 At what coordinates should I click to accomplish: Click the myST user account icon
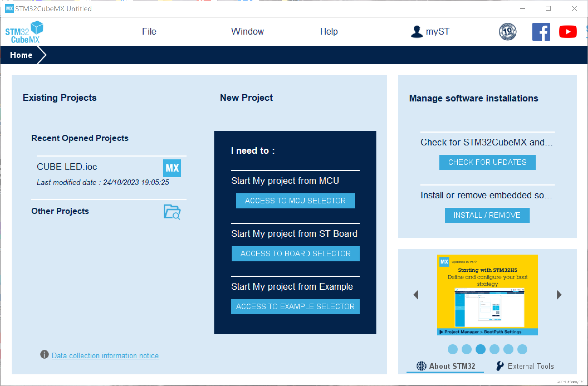coord(417,32)
